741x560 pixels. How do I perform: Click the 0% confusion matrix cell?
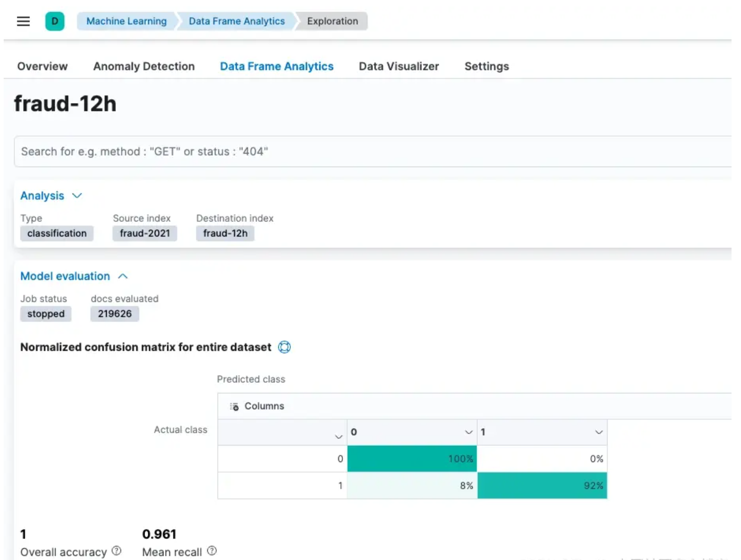click(542, 459)
